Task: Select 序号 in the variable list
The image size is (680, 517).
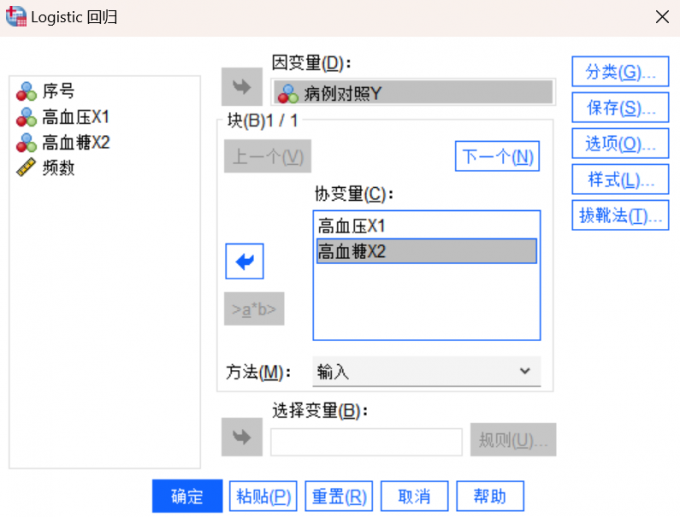Action: [x=59, y=91]
